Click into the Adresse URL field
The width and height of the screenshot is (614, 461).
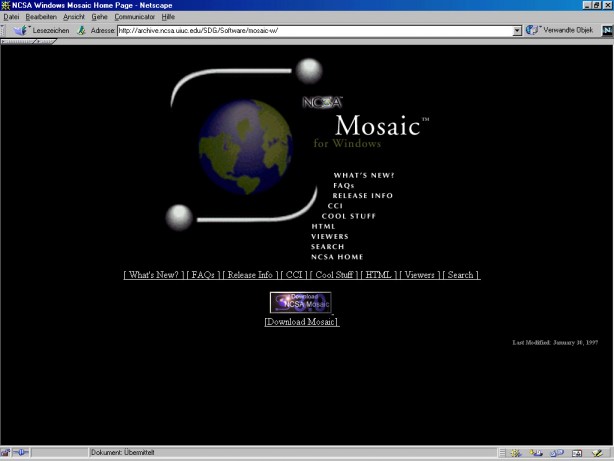click(312, 31)
